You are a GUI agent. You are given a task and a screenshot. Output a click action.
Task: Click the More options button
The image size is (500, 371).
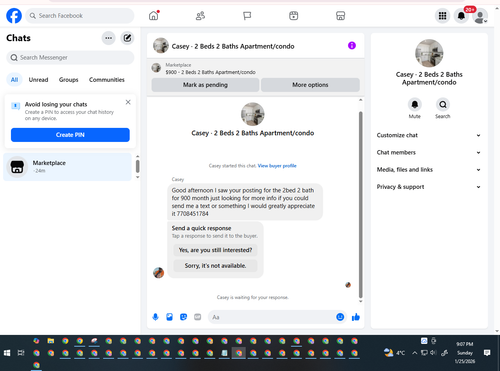[310, 85]
